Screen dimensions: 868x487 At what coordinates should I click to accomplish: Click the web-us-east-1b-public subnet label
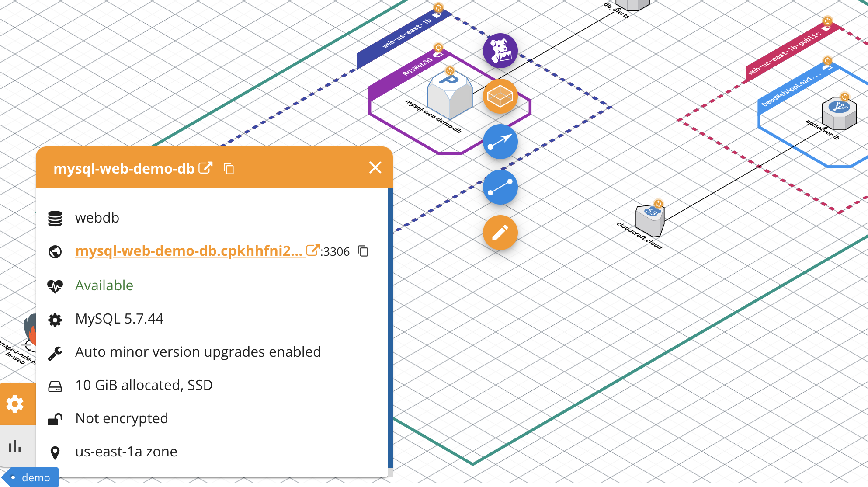tap(785, 53)
